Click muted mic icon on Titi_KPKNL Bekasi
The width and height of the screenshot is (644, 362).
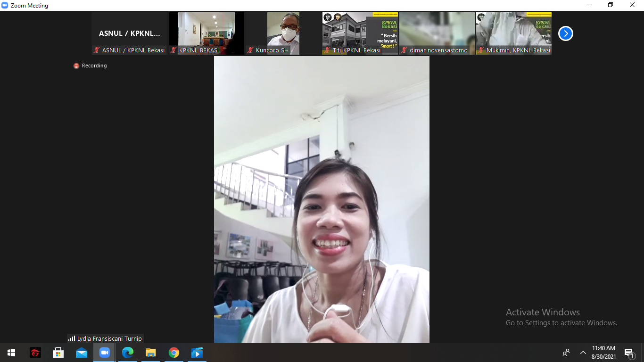[327, 50]
